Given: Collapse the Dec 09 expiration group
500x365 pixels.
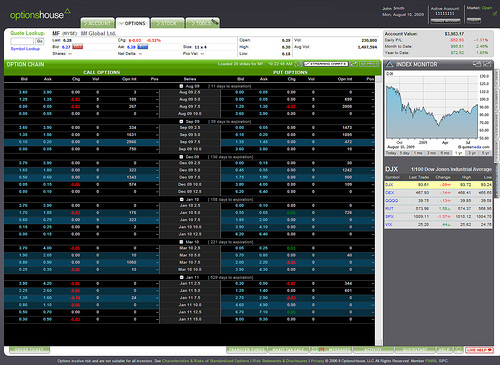Looking at the screenshot, I should [181, 157].
